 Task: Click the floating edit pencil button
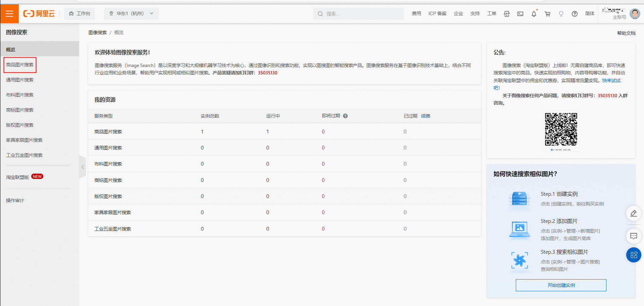pos(634,213)
